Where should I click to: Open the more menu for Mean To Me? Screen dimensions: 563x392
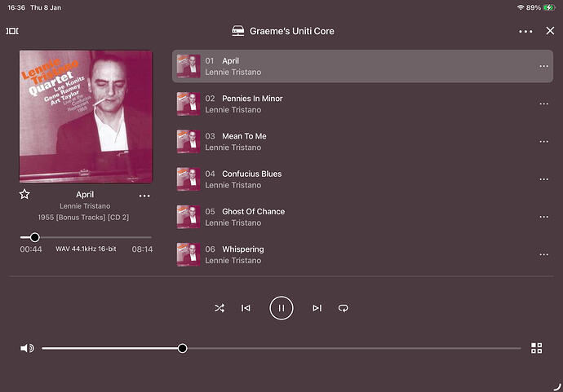(x=543, y=142)
